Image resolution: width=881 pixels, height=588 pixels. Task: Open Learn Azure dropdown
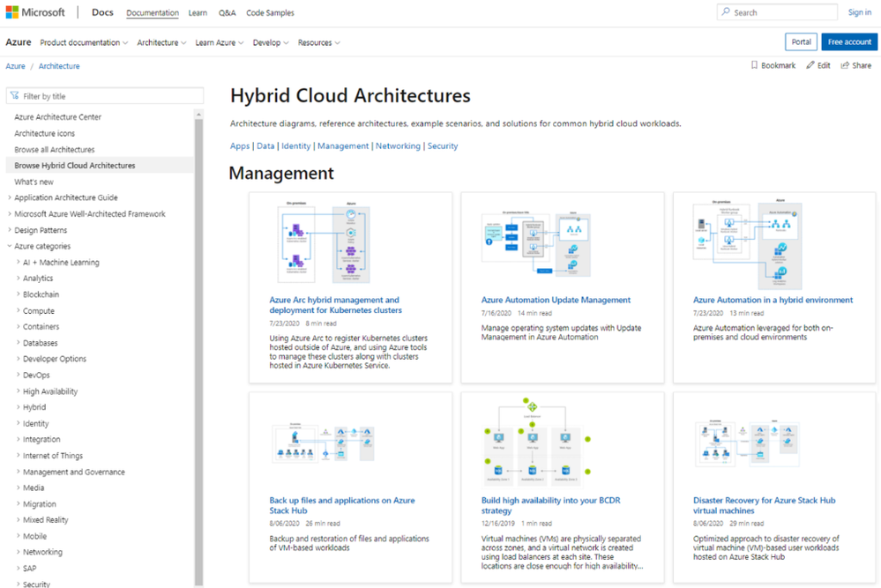tap(219, 42)
